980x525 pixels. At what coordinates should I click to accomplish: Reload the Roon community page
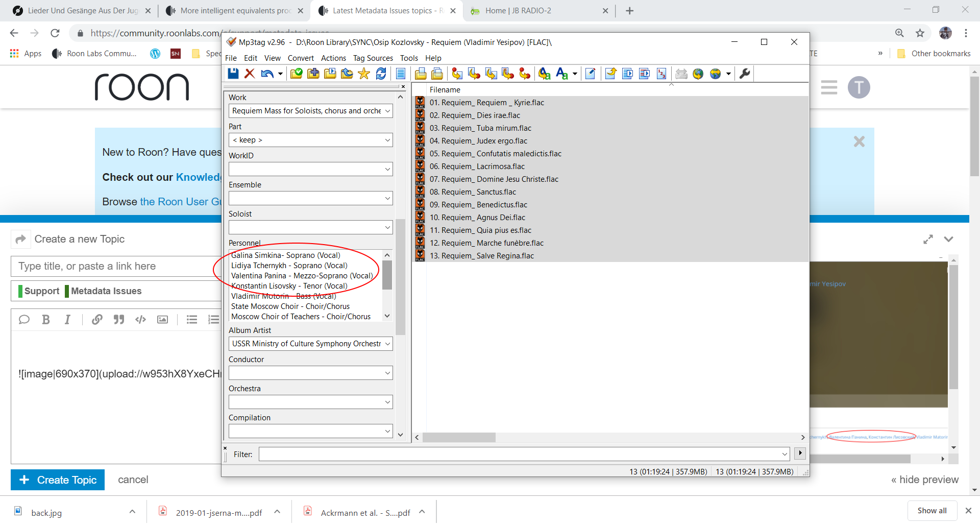point(55,33)
